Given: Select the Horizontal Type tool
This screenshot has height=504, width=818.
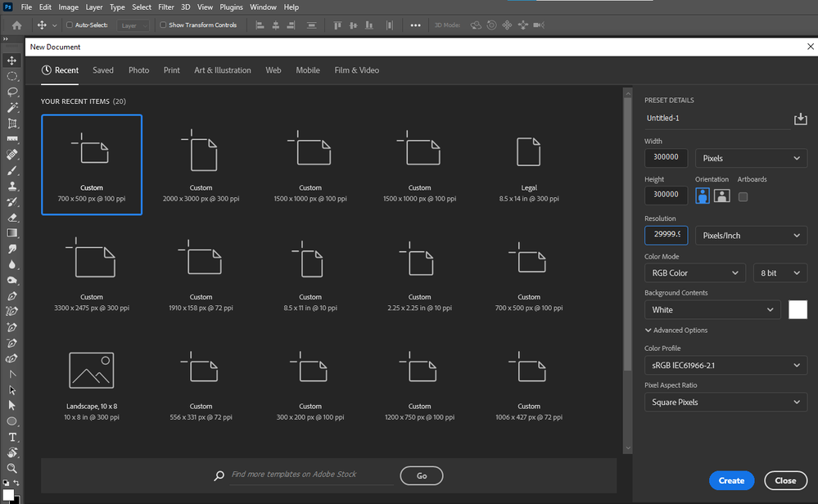Looking at the screenshot, I should [x=12, y=437].
